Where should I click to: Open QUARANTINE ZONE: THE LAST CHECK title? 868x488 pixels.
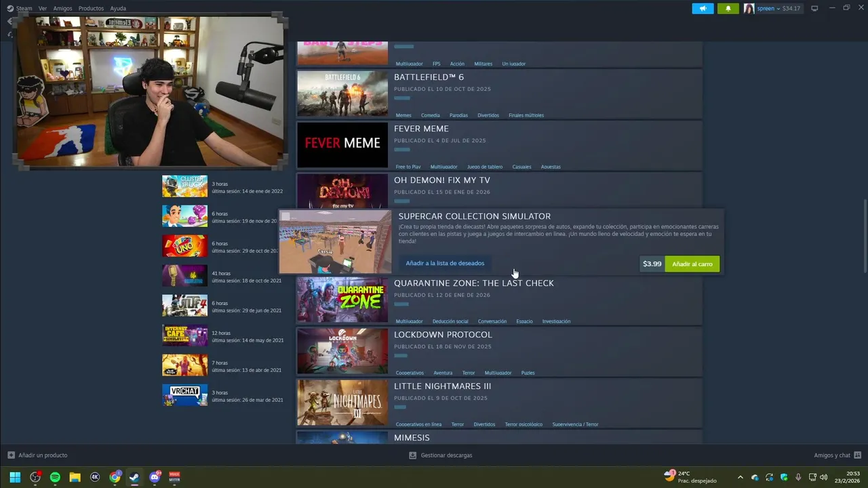[x=474, y=283]
